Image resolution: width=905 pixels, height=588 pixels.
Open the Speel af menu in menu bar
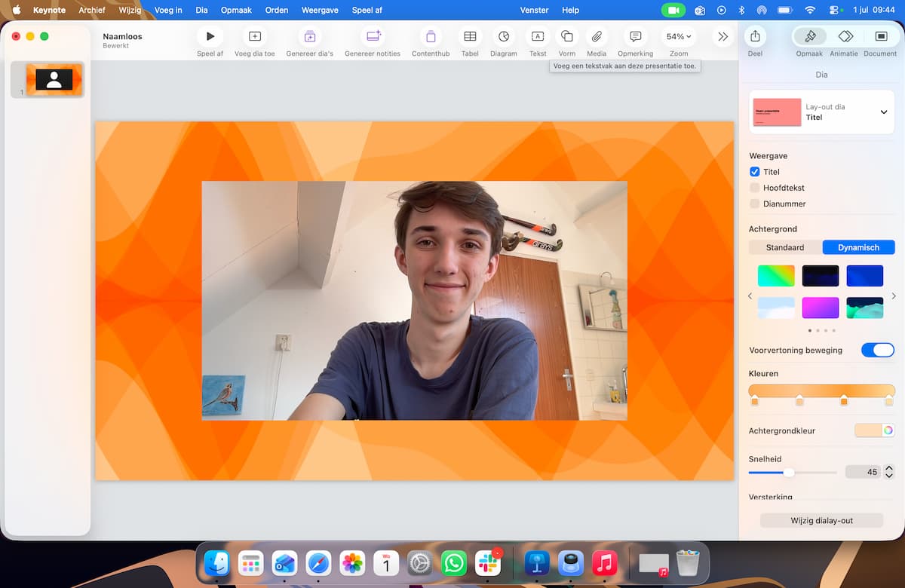point(367,10)
